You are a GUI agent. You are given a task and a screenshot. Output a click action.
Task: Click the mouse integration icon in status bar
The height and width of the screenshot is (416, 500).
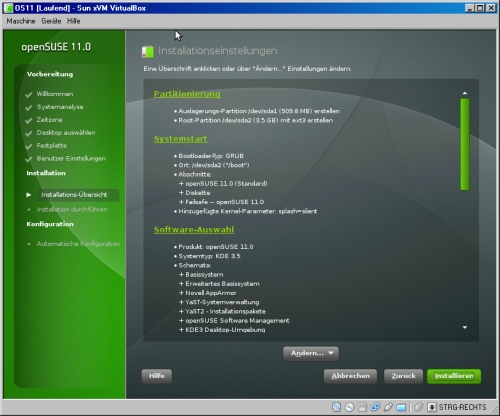[x=418, y=407]
